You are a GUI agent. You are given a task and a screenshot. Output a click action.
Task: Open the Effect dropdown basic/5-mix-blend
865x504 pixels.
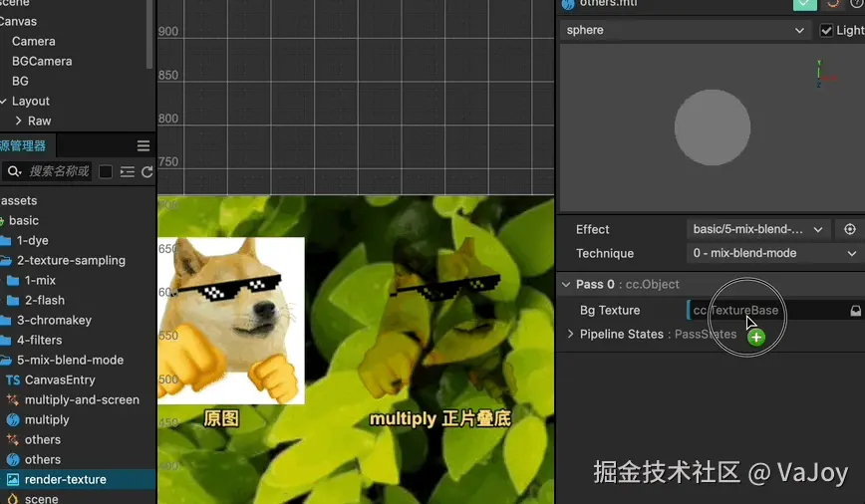click(x=758, y=229)
